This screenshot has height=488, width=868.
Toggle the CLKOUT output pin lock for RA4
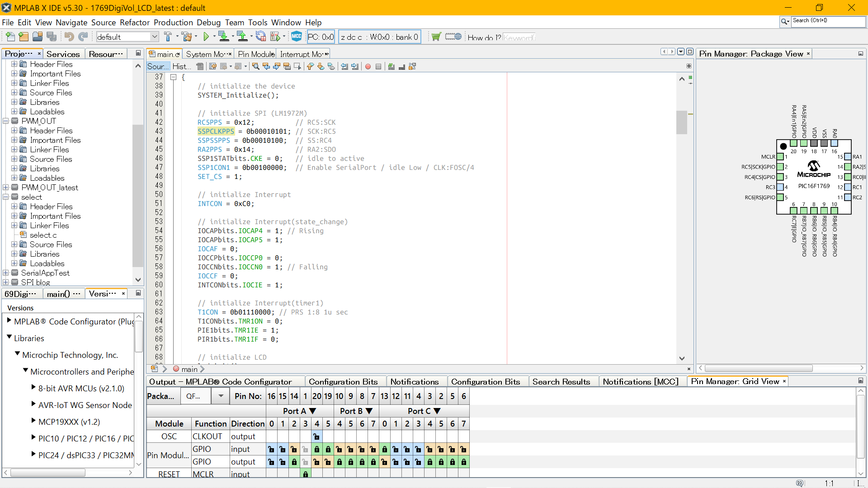316,436
